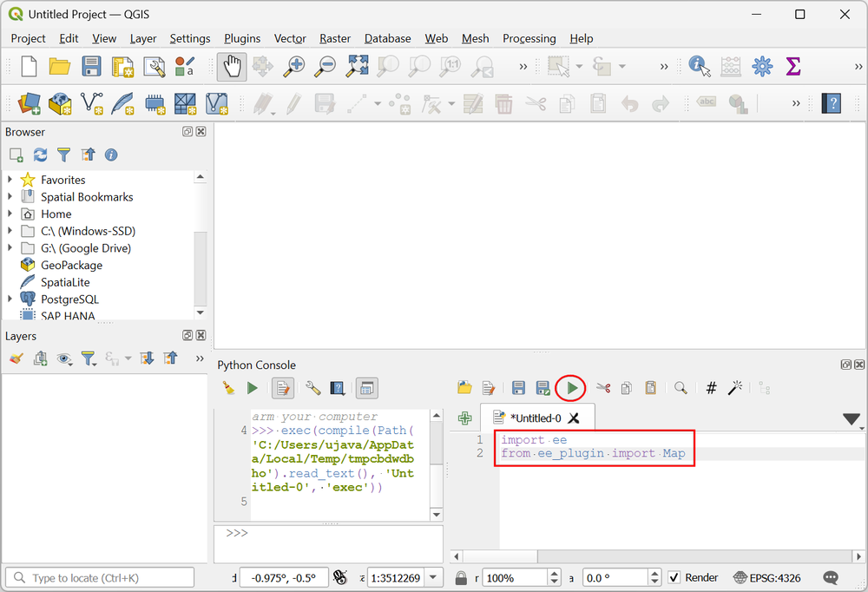
Task: Show more Layers panel toolbar items
Action: click(200, 358)
